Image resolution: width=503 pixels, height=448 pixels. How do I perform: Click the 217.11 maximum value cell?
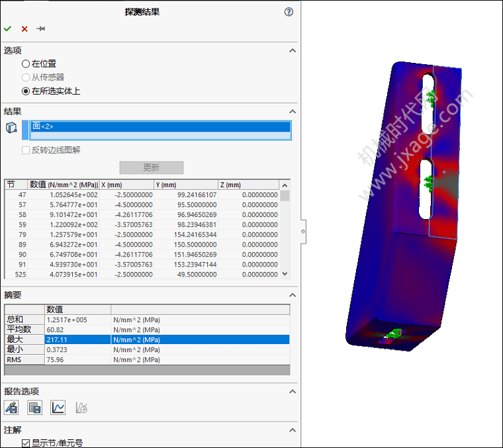tap(77, 339)
